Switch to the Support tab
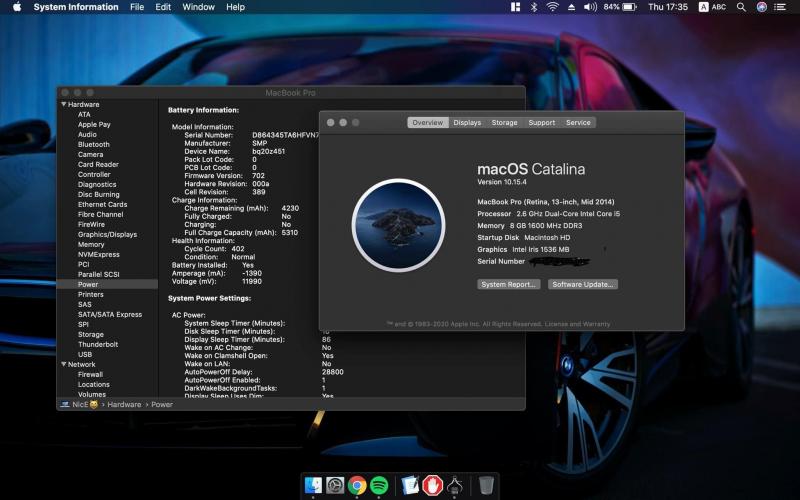The height and width of the screenshot is (500, 800). 541,122
